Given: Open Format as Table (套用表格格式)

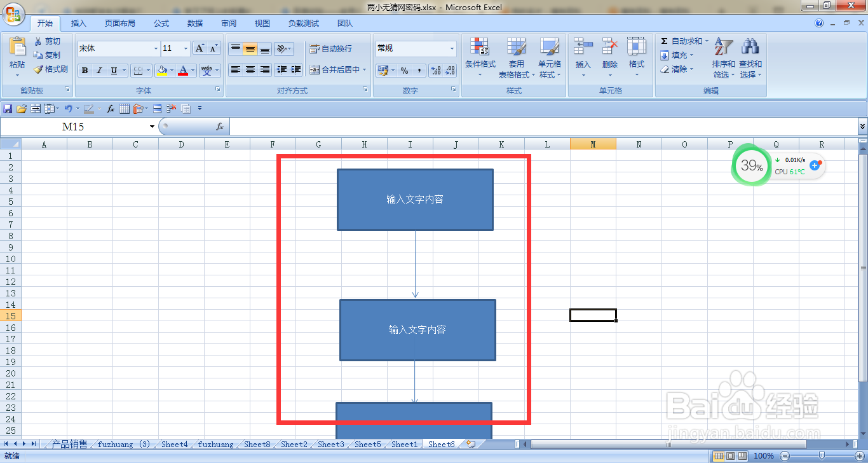Looking at the screenshot, I should click(x=517, y=58).
